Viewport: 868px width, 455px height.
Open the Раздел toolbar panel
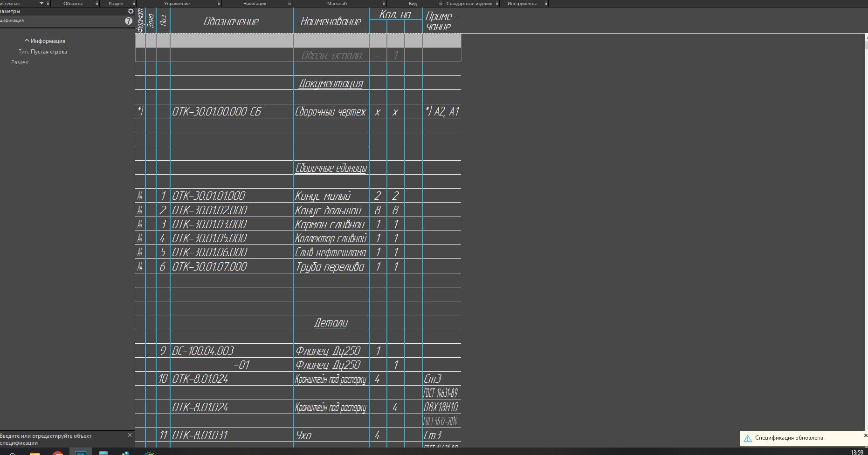point(115,3)
